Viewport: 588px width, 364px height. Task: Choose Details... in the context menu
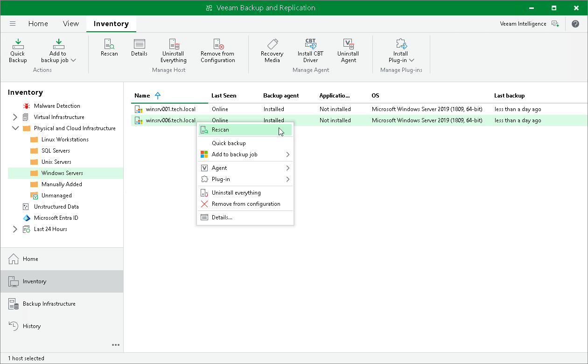coord(245,217)
